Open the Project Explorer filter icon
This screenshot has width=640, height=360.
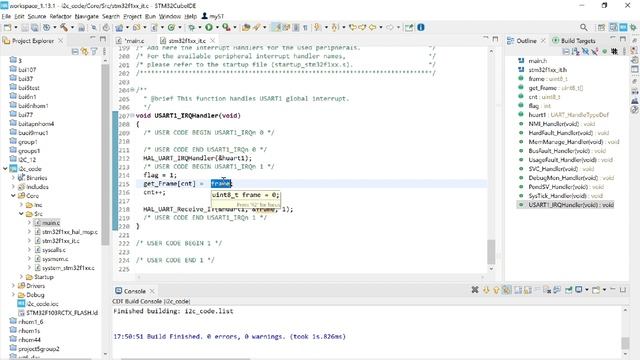94,51
